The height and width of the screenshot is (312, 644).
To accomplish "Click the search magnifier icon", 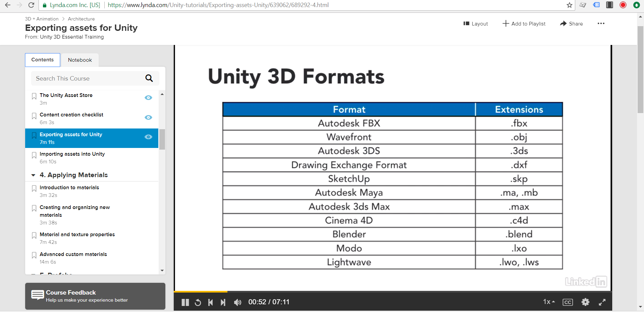I will pos(149,79).
